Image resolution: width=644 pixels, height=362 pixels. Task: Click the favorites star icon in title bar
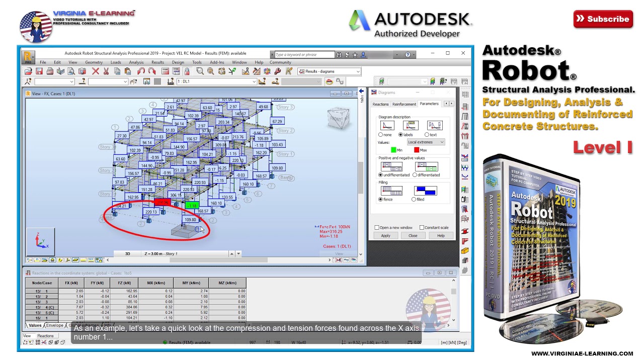coord(355,54)
